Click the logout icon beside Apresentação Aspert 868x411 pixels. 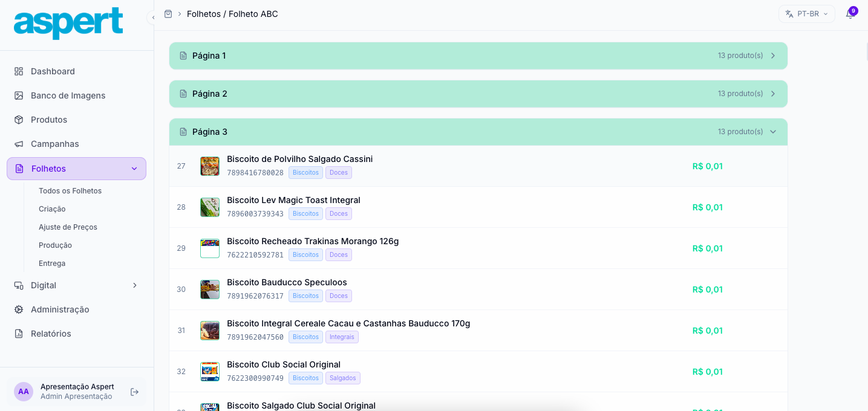135,392
